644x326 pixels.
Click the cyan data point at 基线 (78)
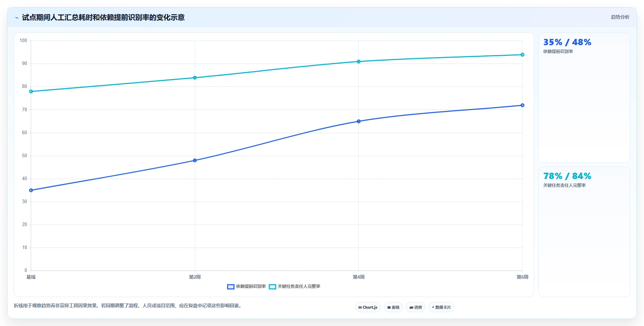31,91
